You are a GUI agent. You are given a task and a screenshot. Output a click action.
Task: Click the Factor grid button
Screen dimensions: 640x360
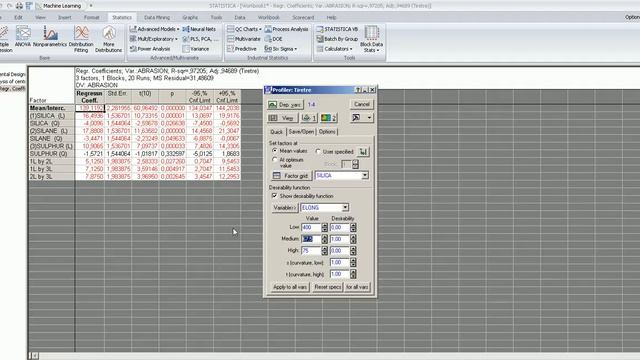click(291, 176)
